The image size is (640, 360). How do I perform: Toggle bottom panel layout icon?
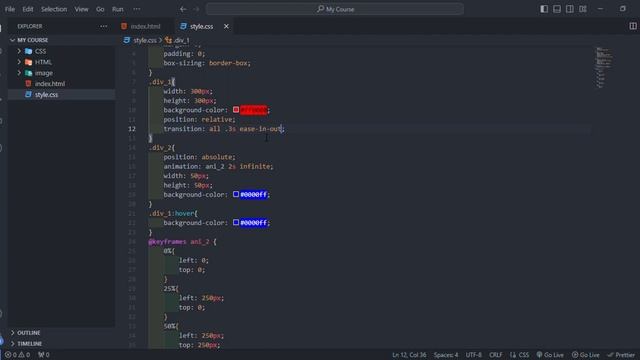[557, 9]
